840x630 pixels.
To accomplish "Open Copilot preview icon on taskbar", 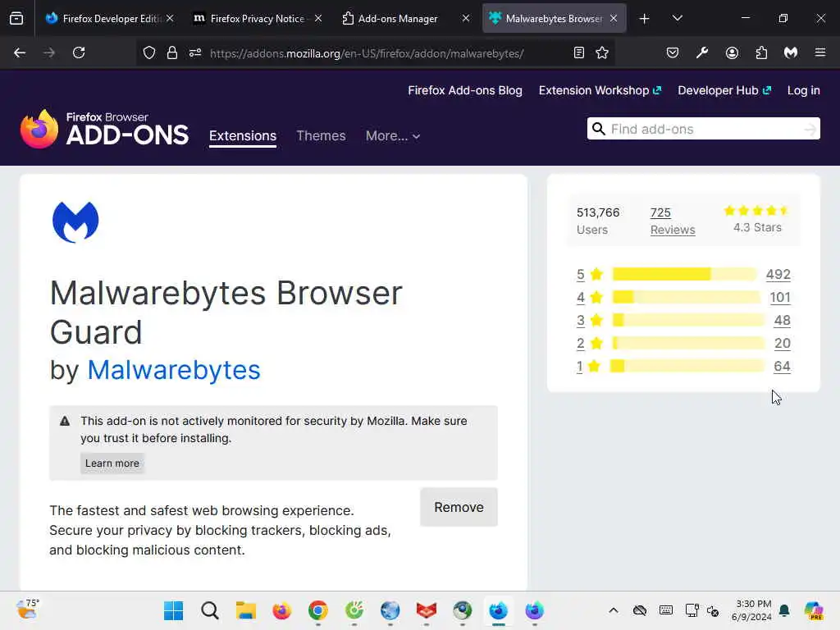I will coord(814,610).
